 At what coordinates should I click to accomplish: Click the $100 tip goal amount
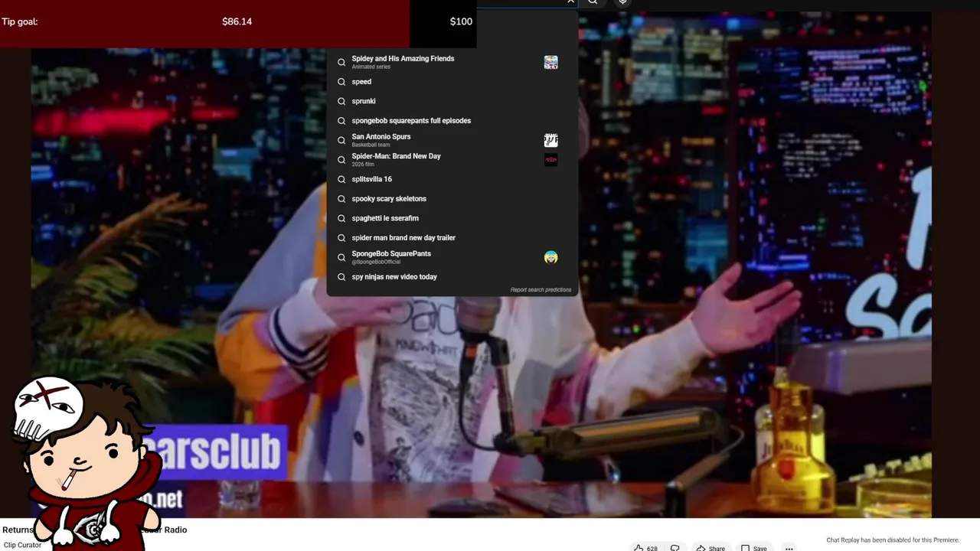(461, 21)
